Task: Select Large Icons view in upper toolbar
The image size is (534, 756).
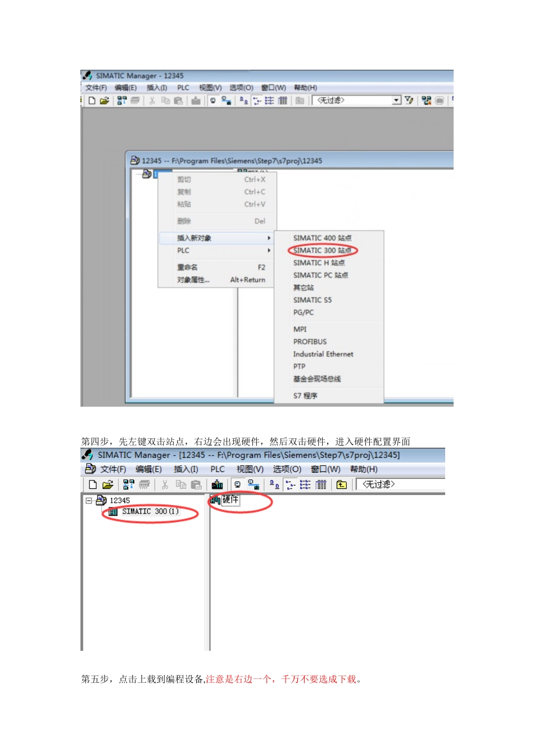Action: (x=243, y=101)
